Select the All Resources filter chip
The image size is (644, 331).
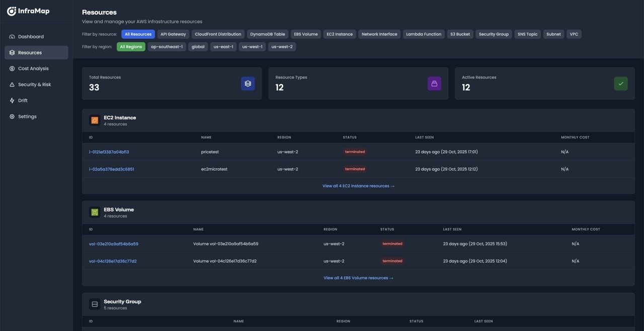pyautogui.click(x=138, y=34)
